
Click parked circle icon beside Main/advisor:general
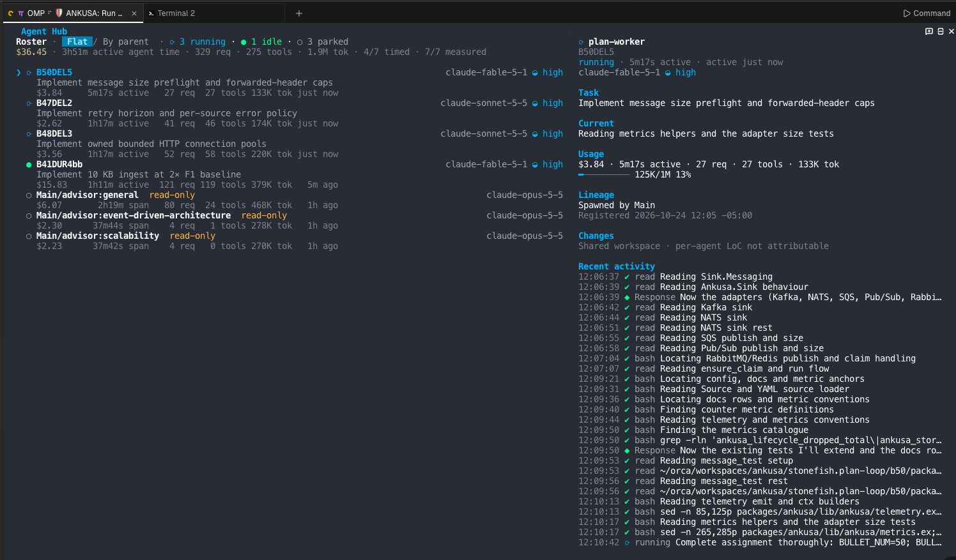click(29, 195)
